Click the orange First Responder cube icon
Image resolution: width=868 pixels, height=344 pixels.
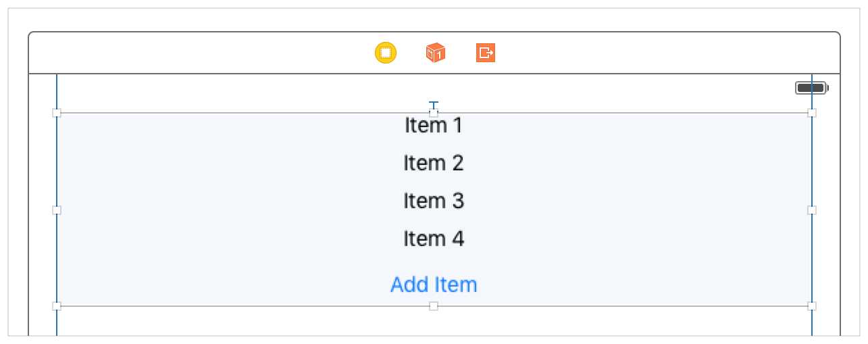pos(436,53)
